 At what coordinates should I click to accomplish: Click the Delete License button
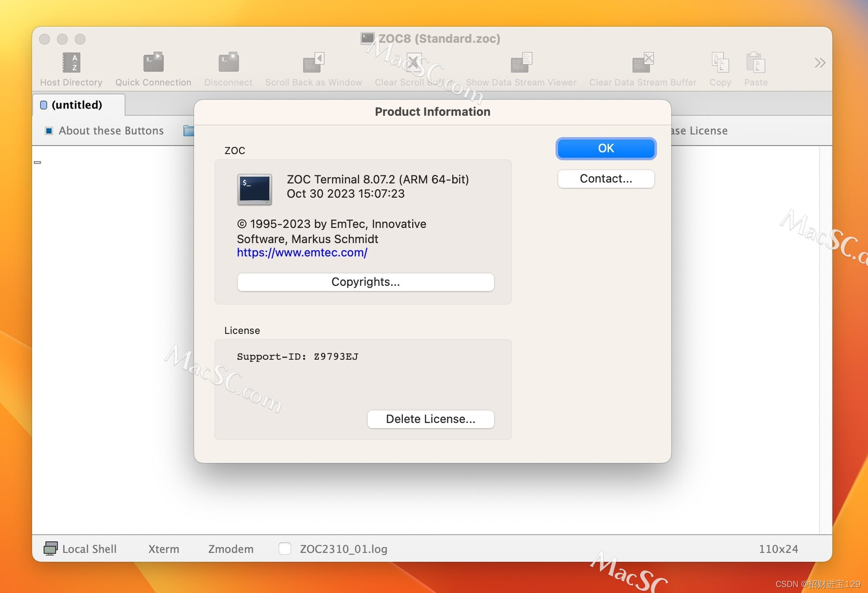pos(430,419)
